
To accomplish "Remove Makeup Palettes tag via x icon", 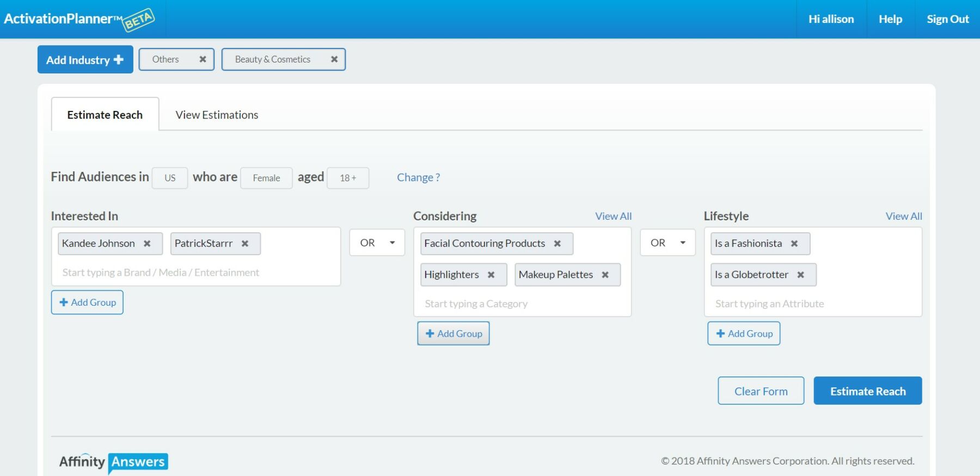I will [x=605, y=275].
